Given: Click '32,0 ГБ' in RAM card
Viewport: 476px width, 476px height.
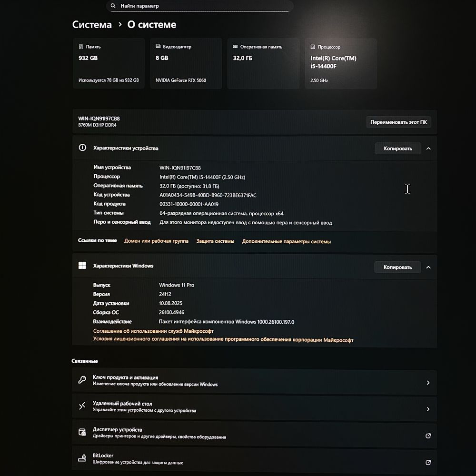Looking at the screenshot, I should tap(243, 58).
